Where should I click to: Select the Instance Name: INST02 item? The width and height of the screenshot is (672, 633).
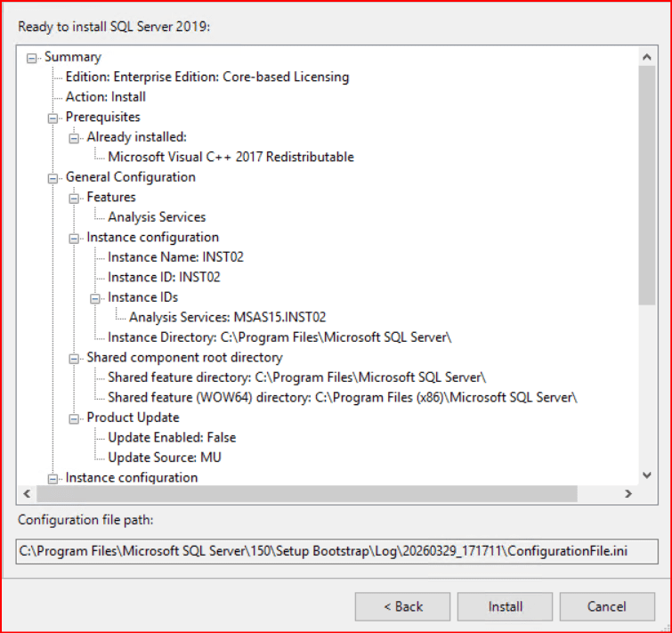175,257
